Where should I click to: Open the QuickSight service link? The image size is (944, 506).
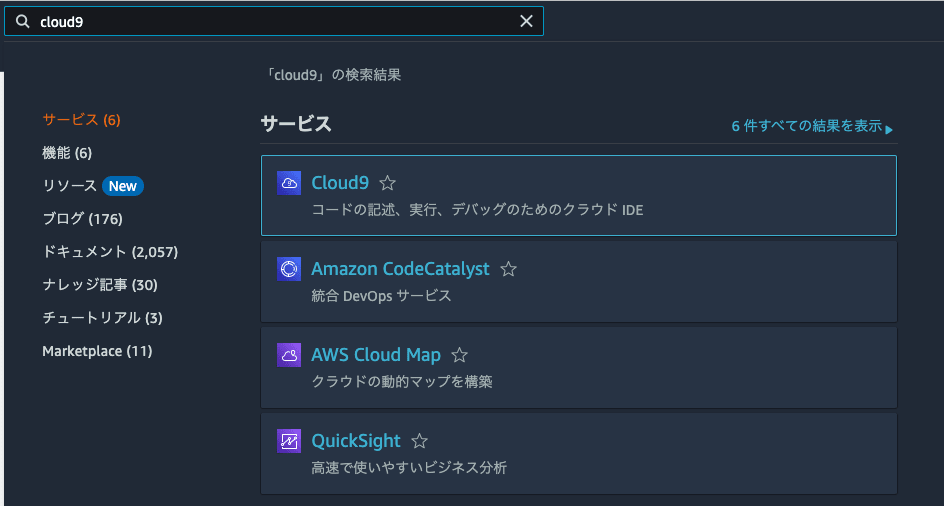(356, 441)
